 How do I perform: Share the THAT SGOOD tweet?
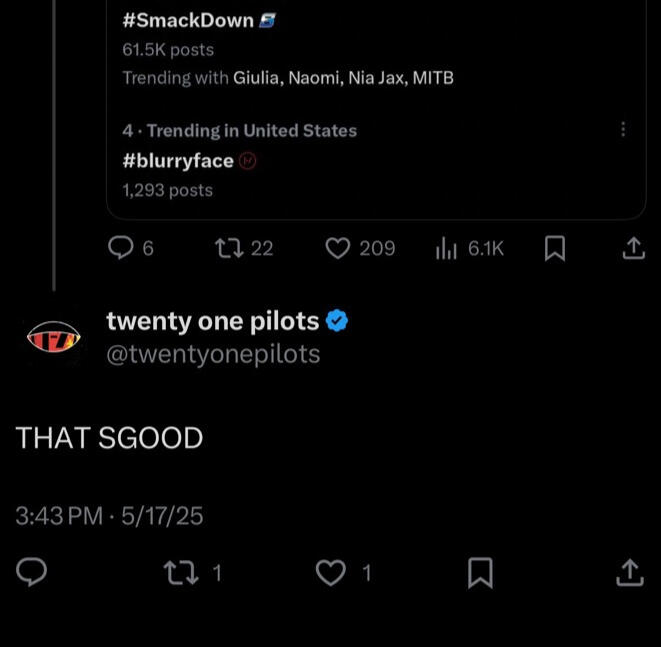628,572
